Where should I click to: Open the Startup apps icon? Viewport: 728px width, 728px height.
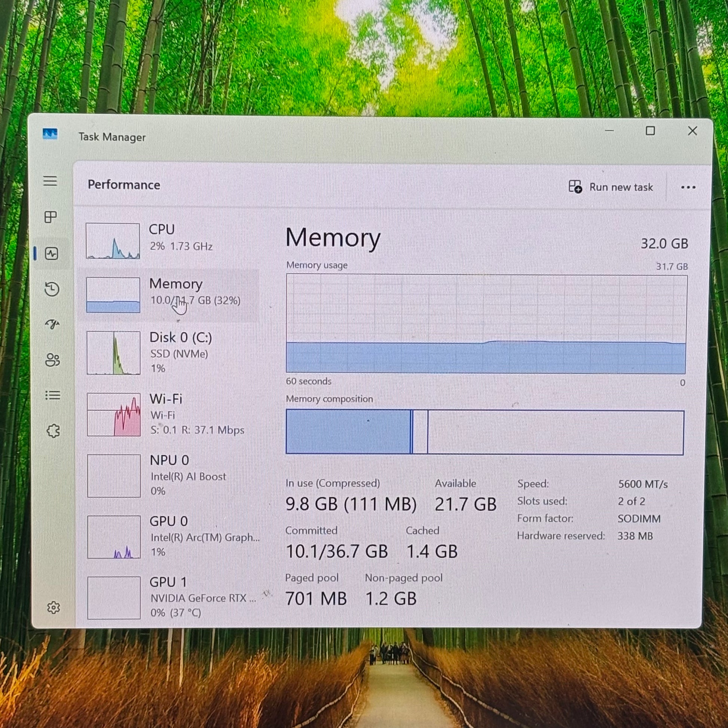52,324
